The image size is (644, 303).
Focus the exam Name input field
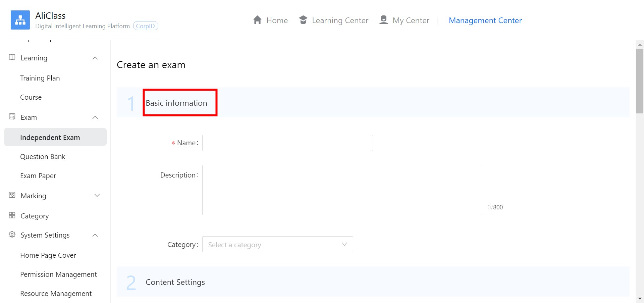287,143
